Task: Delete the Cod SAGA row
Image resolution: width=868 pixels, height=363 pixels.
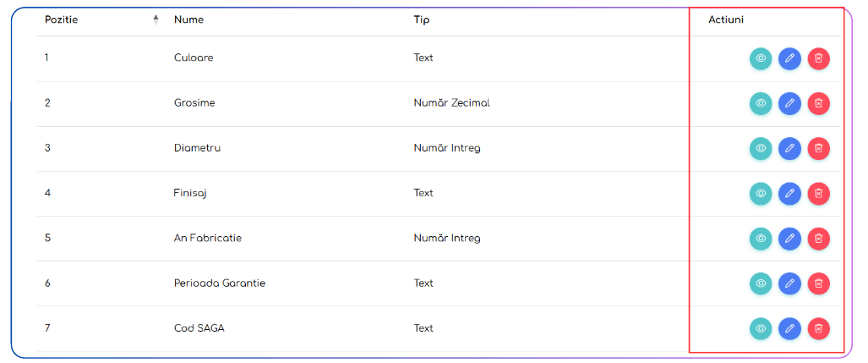Action: 818,328
